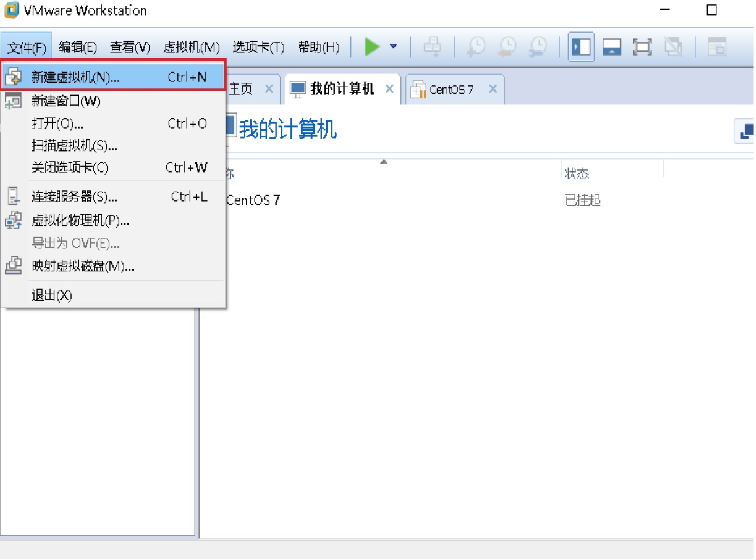
Task: Open the snapshot manager toolbar icon
Action: pyautogui.click(x=538, y=46)
